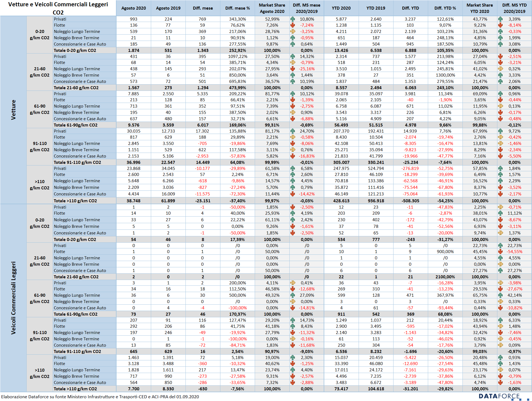Select the YTD 2020 column header

click(x=341, y=8)
